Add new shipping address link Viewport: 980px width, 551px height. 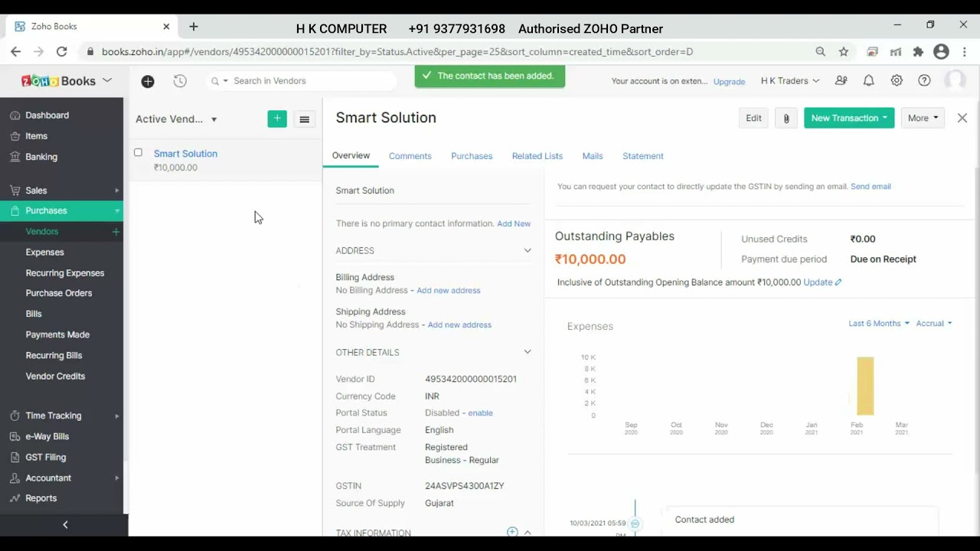(459, 325)
